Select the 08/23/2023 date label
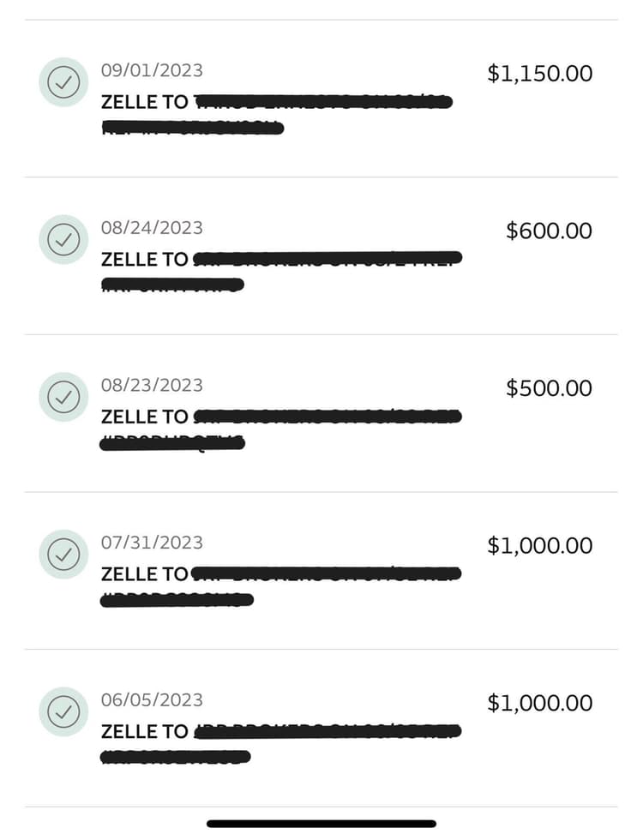The height and width of the screenshot is (840, 643). click(152, 386)
